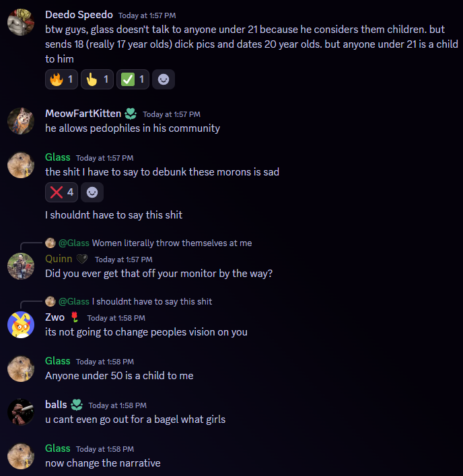The image size is (463, 476).
Task: Toggle the pointing finger reaction
Action: (x=97, y=79)
